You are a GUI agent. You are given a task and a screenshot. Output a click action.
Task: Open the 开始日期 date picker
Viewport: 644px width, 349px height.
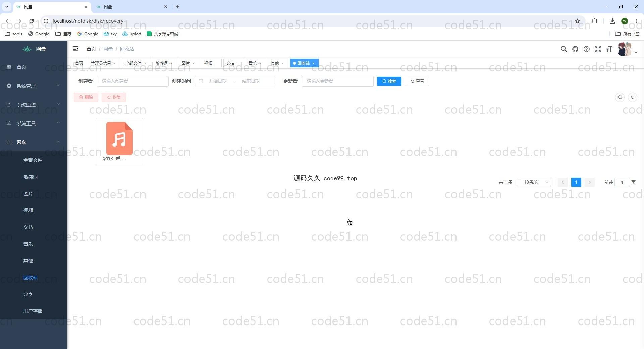(217, 81)
